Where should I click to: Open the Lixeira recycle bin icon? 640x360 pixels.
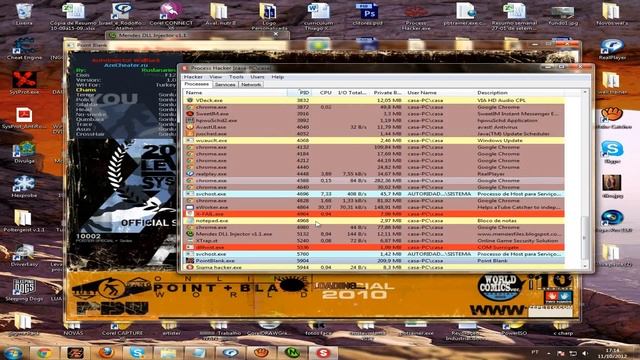[x=24, y=13]
